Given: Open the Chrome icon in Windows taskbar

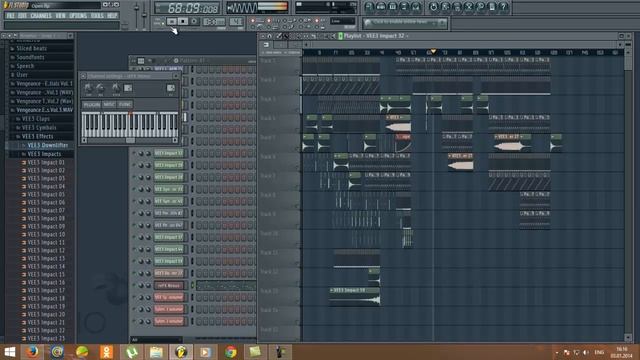Looking at the screenshot, I should tap(231, 352).
